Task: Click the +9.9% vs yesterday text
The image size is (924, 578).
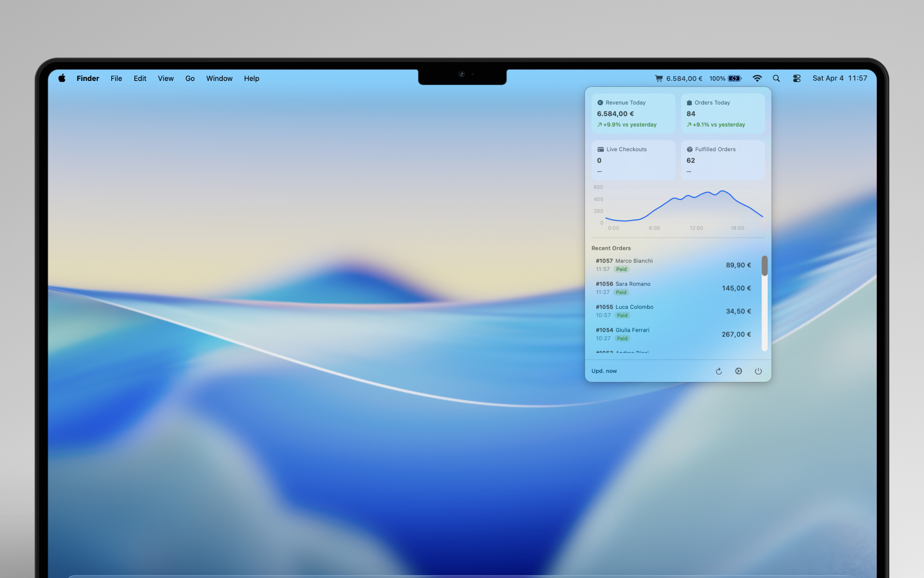Action: coord(630,125)
